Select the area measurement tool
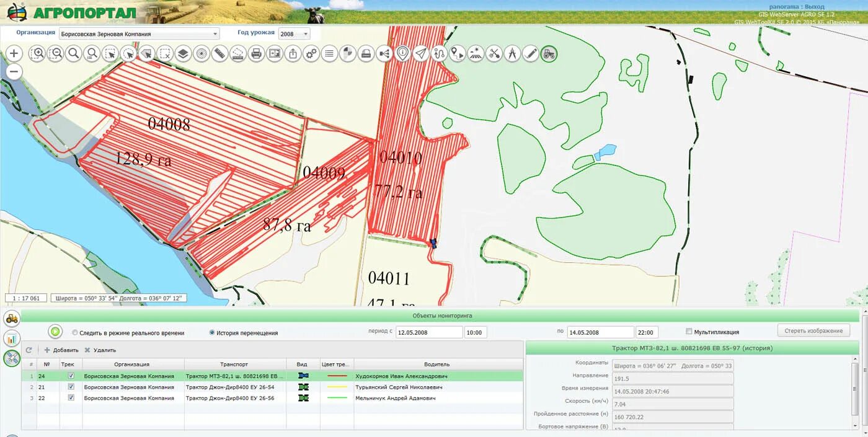Screen dimensions: 868x437 [238, 53]
